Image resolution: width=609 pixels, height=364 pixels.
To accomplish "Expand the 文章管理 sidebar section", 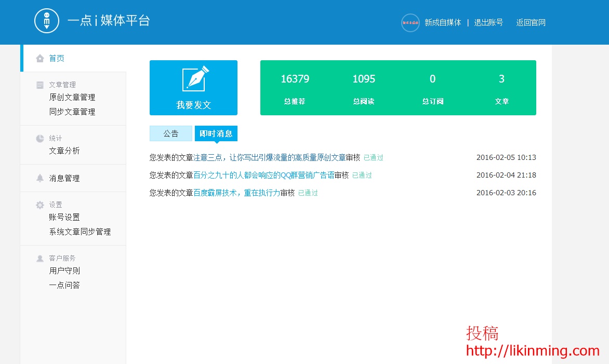I will pos(63,85).
